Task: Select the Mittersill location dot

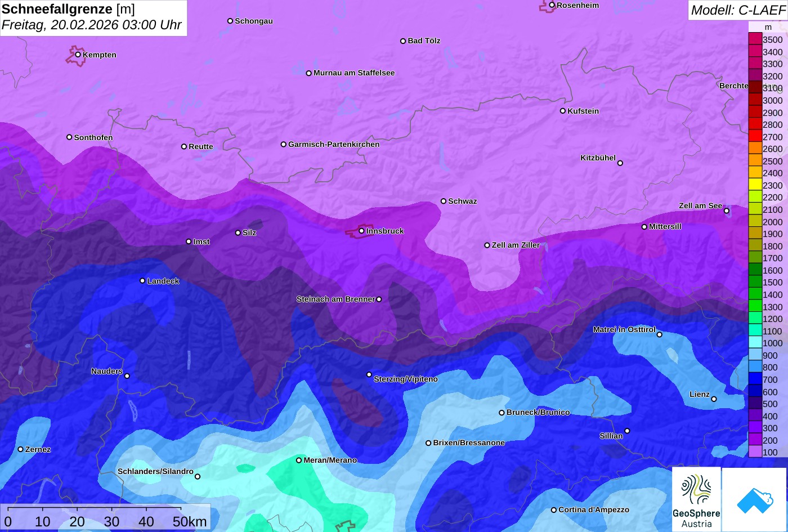Action: (x=644, y=227)
